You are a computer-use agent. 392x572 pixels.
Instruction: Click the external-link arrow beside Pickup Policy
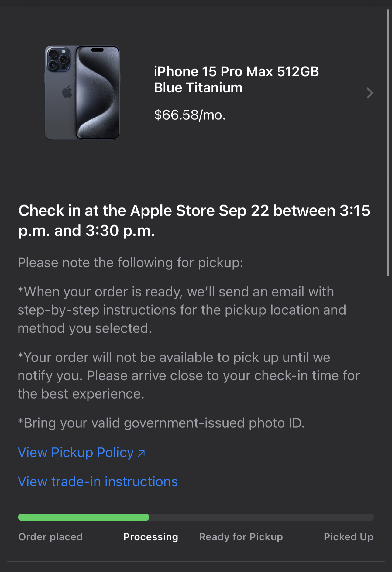(141, 454)
